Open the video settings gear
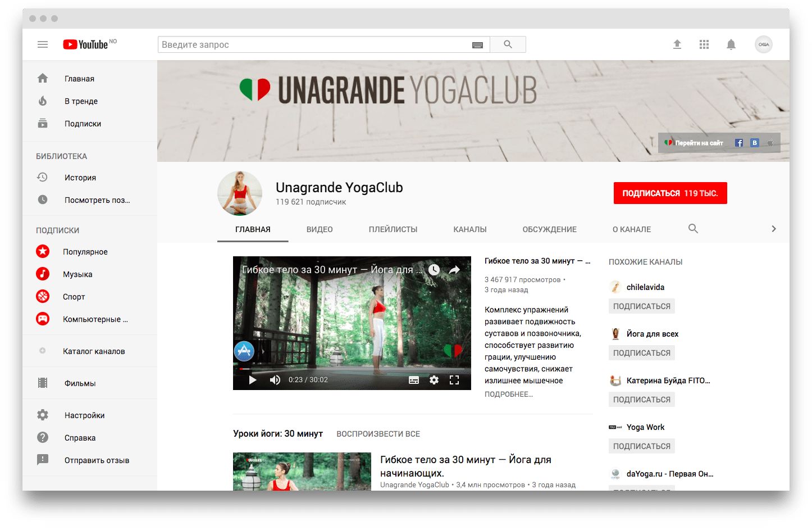 tap(434, 380)
